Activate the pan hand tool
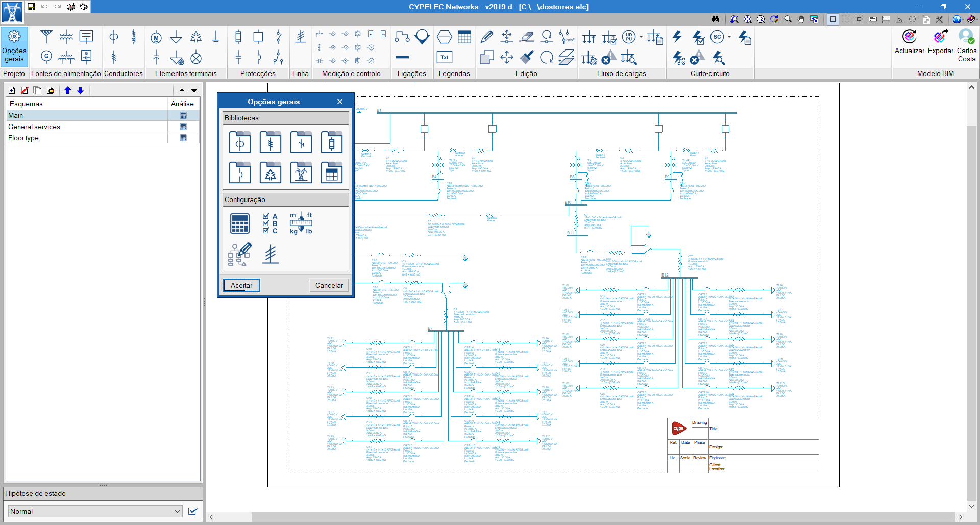This screenshot has width=980, height=525. tap(801, 19)
